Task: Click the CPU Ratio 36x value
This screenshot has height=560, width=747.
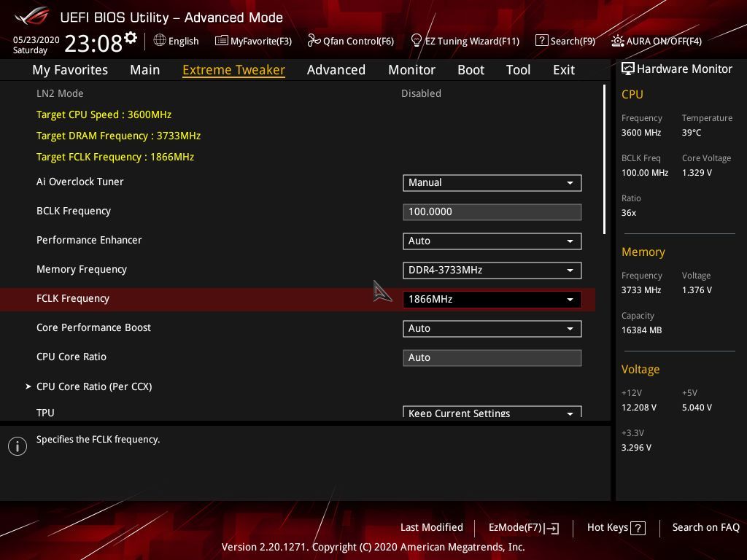Action: (628, 212)
